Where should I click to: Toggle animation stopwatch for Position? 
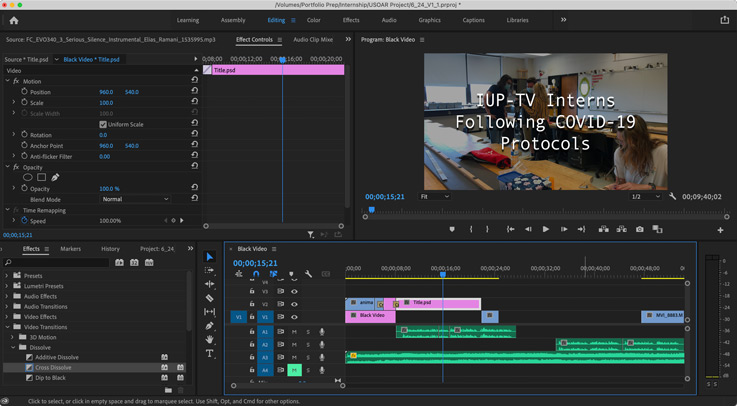click(x=24, y=92)
